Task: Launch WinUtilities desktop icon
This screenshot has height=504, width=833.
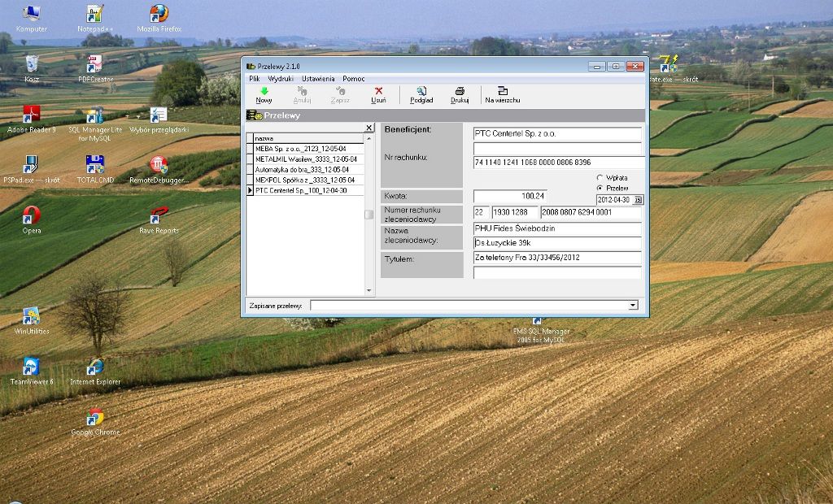Action: coord(32,321)
